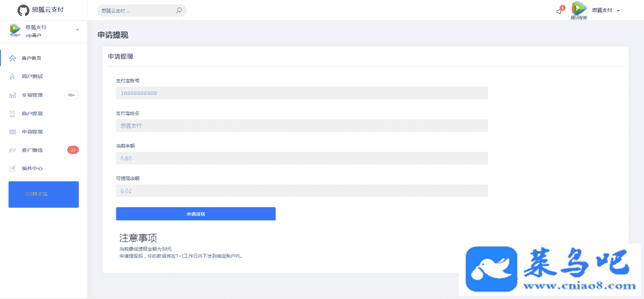
Task: Select the 申请提现 sidebar menu item
Action: pyautogui.click(x=32, y=132)
